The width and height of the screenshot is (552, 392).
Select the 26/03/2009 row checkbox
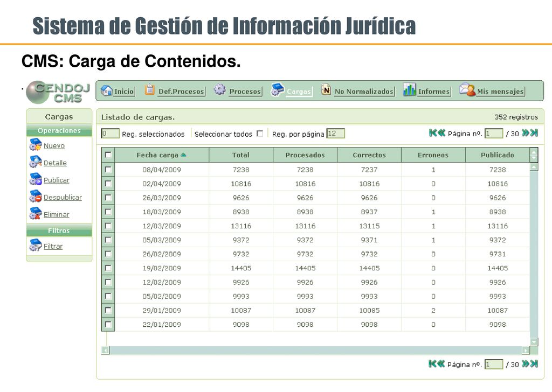click(108, 198)
